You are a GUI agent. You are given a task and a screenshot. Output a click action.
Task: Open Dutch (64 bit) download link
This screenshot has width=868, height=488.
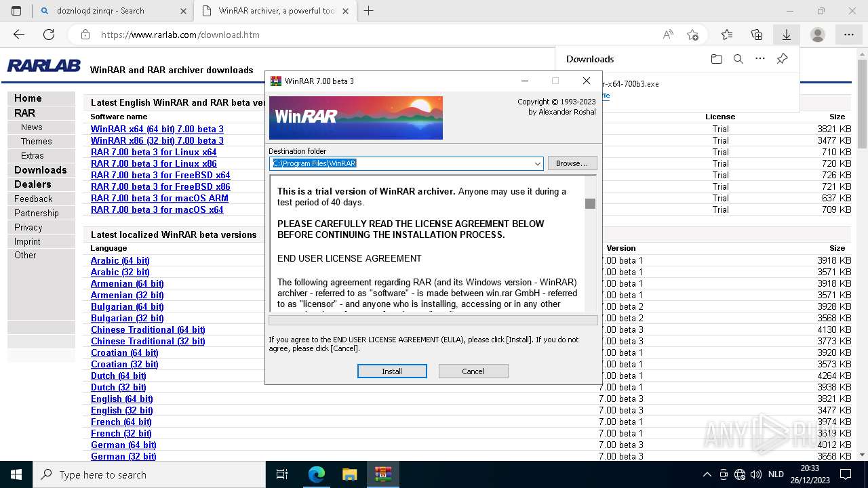pos(118,375)
